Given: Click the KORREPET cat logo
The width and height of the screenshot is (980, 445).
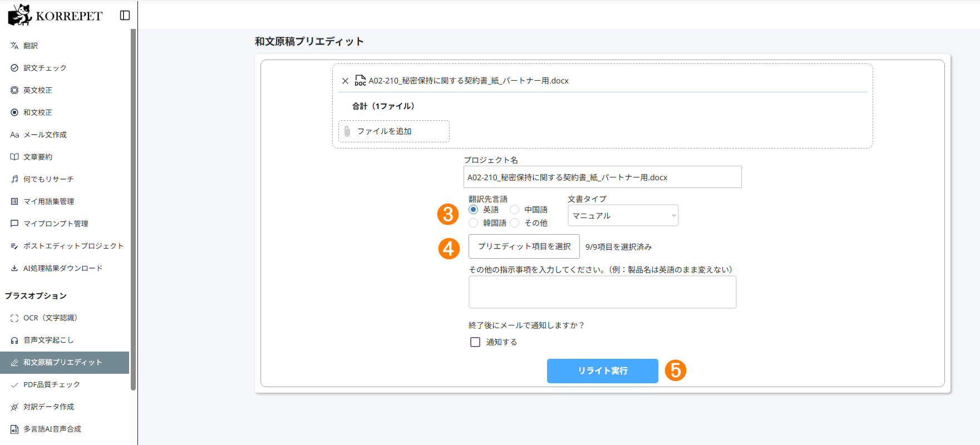Looking at the screenshot, I should [20, 15].
